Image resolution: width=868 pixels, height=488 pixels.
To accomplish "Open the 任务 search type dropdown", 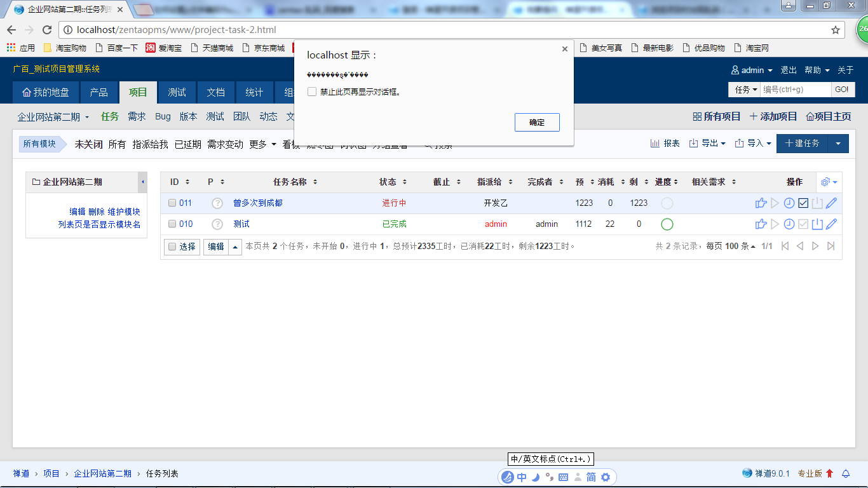I will tap(745, 90).
